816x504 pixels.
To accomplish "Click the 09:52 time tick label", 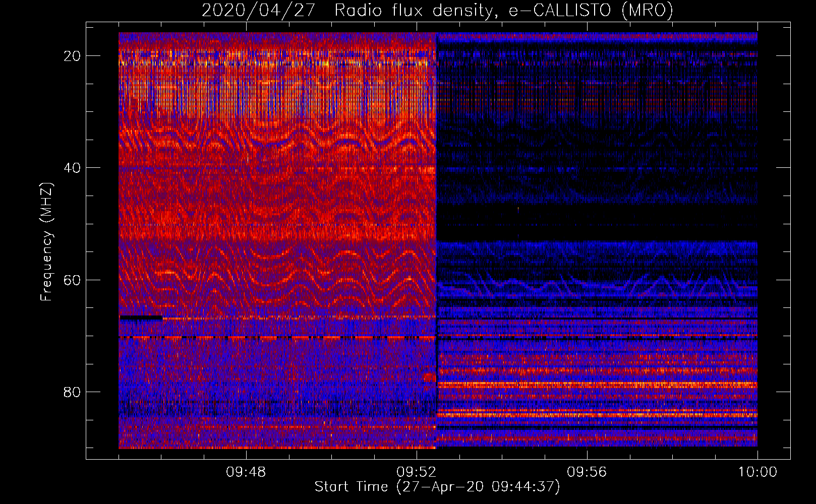I will [x=417, y=472].
